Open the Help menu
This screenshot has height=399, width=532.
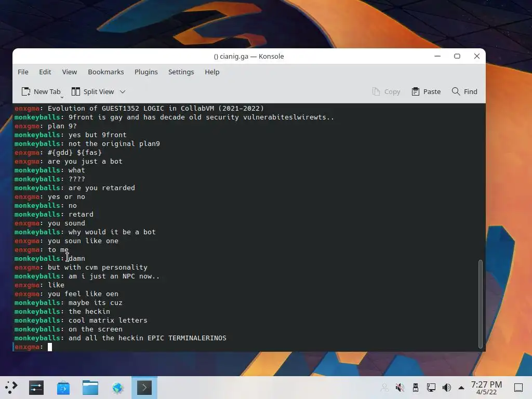(212, 72)
